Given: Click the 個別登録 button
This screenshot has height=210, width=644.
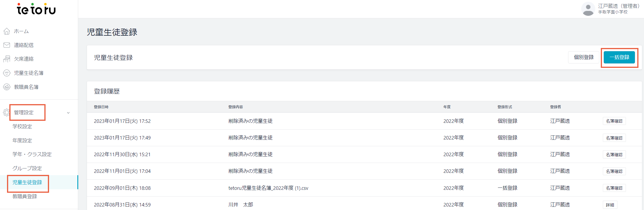Looking at the screenshot, I should [x=584, y=57].
